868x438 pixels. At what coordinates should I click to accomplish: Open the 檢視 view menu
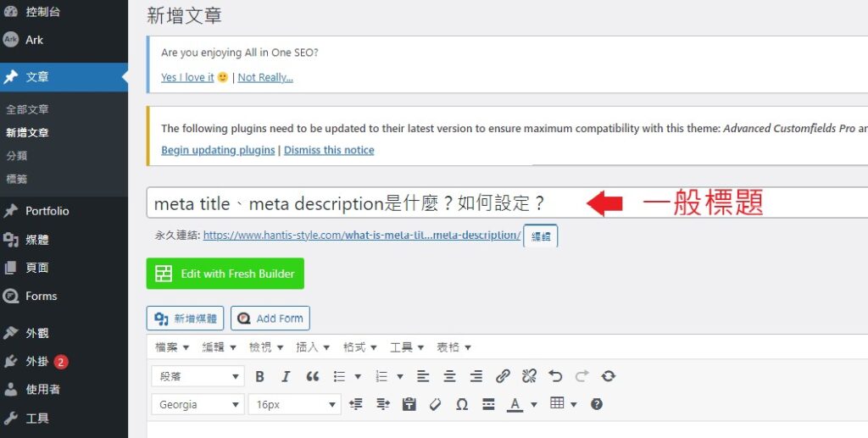pyautogui.click(x=266, y=347)
